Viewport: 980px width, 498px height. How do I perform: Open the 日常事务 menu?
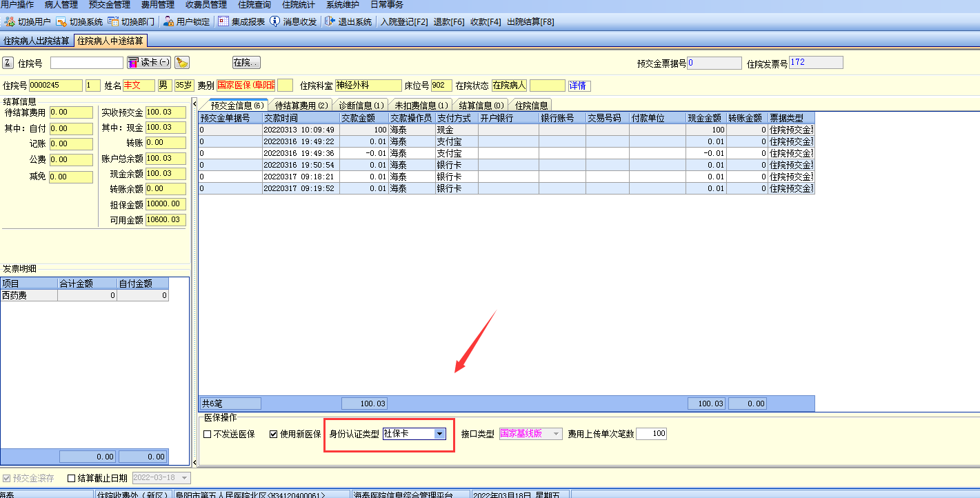[387, 5]
